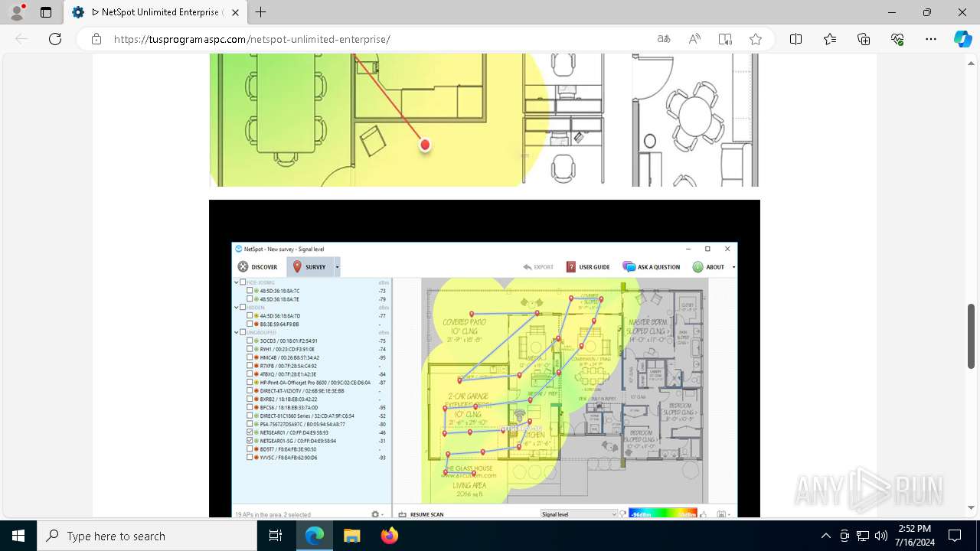View site information via the lock icon
This screenshot has width=980, height=551.
coord(96,39)
